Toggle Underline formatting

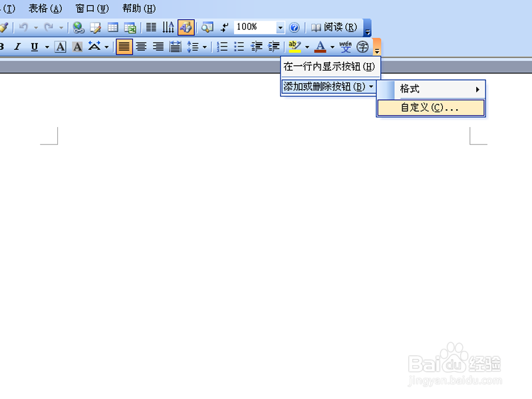pyautogui.click(x=35, y=47)
